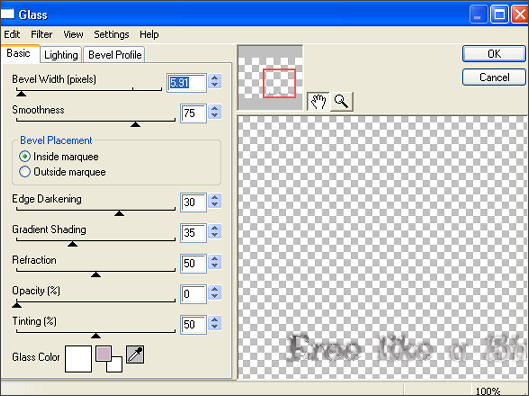The width and height of the screenshot is (529, 396).
Task: Focus the Smoothness value field
Action: point(193,113)
